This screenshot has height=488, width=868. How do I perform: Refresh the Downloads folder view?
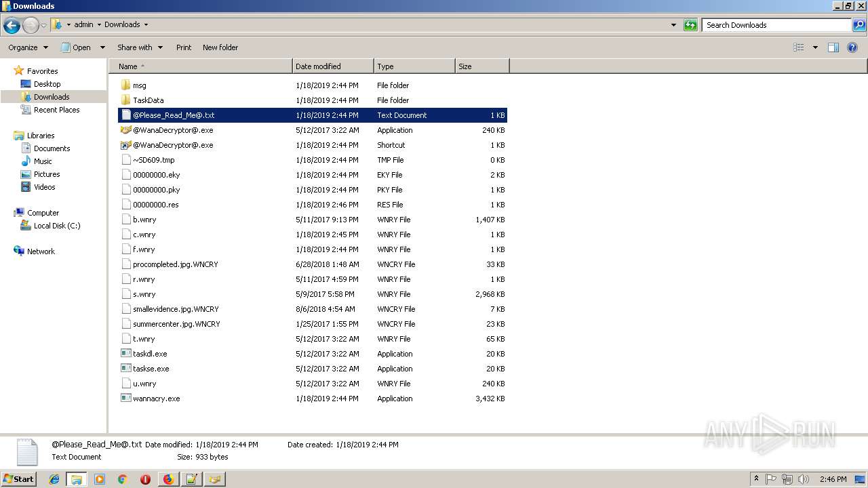[690, 25]
